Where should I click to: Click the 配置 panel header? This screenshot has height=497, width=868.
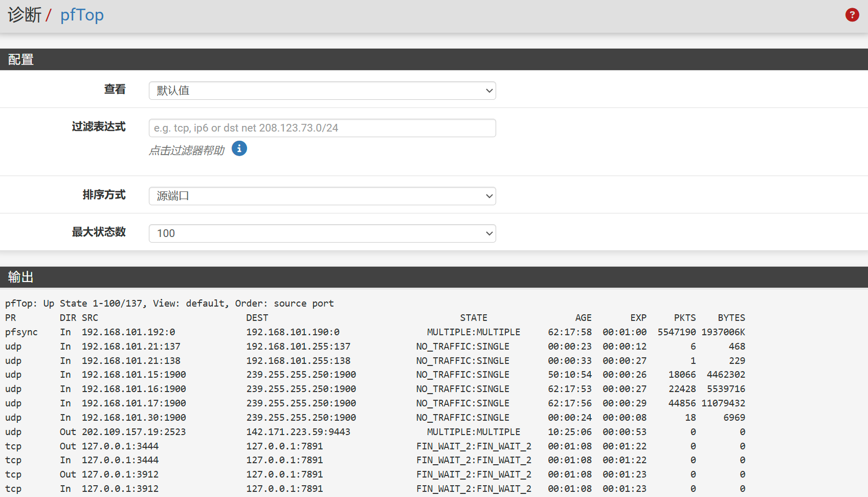21,60
